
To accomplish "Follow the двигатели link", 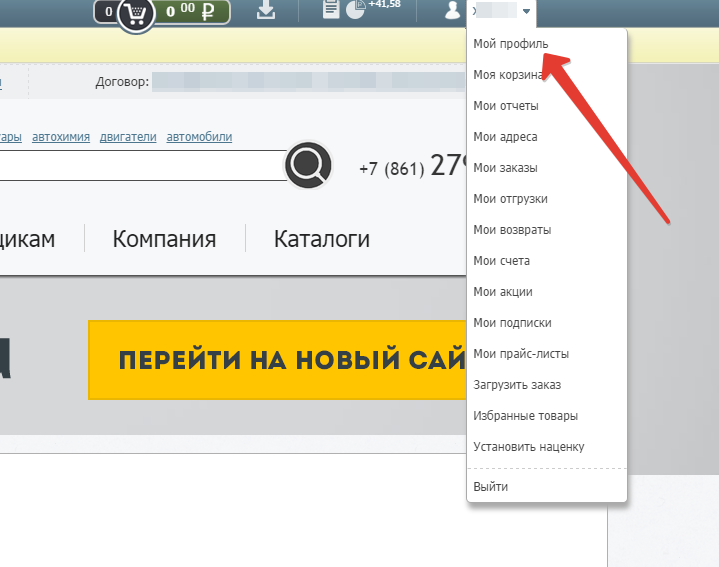I will point(128,137).
